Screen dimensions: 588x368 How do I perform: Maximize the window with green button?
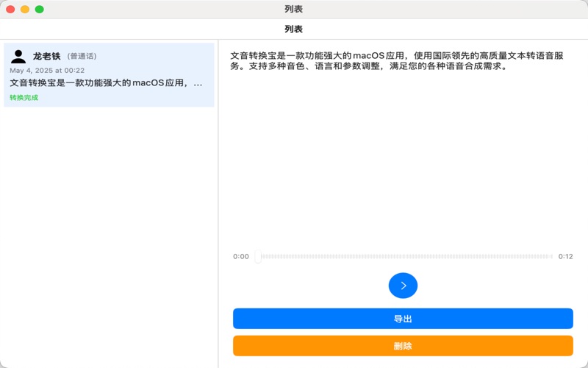click(40, 10)
